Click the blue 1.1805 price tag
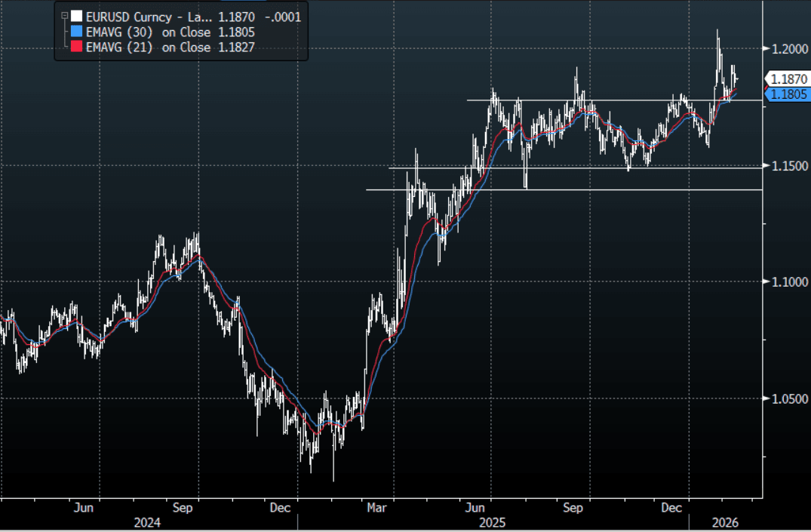Screen dimensions: 811x532 tap(788, 94)
